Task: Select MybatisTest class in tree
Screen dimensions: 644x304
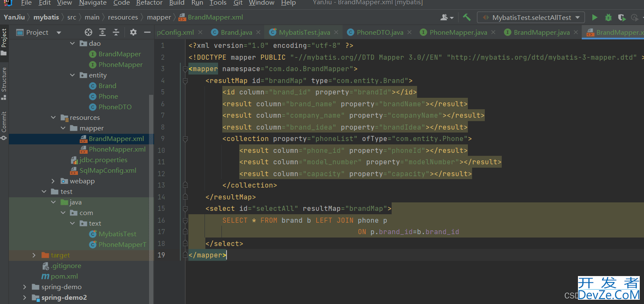Action: pyautogui.click(x=118, y=234)
